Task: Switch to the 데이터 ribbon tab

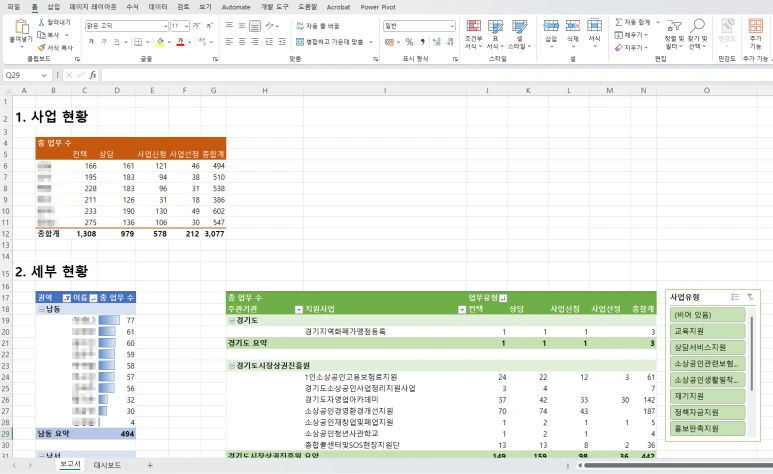Action: coord(158,7)
